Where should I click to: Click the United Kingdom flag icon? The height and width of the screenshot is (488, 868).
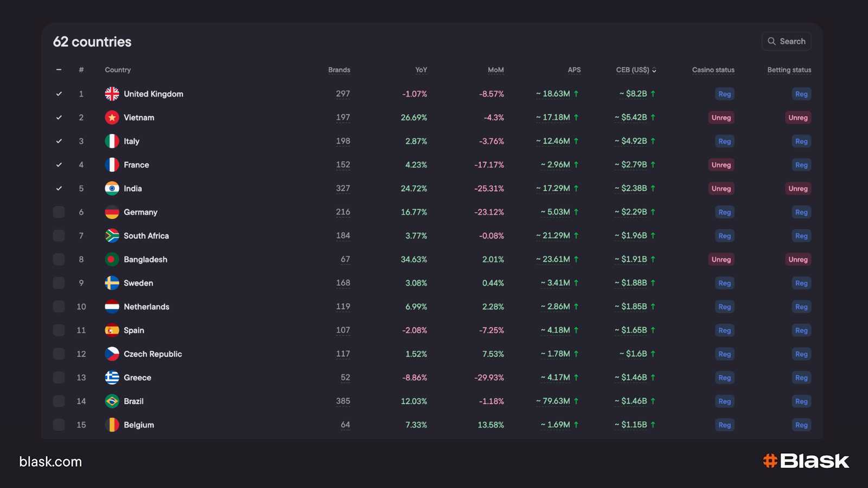click(112, 94)
